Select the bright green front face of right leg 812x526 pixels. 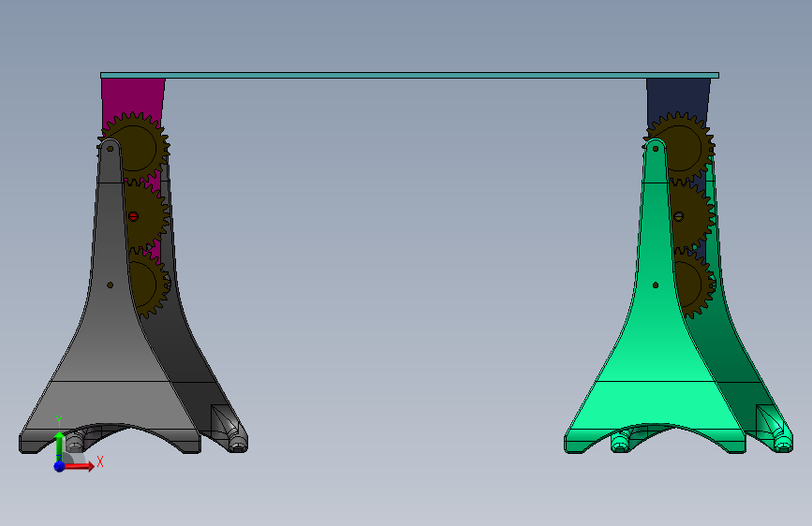[x=656, y=331]
